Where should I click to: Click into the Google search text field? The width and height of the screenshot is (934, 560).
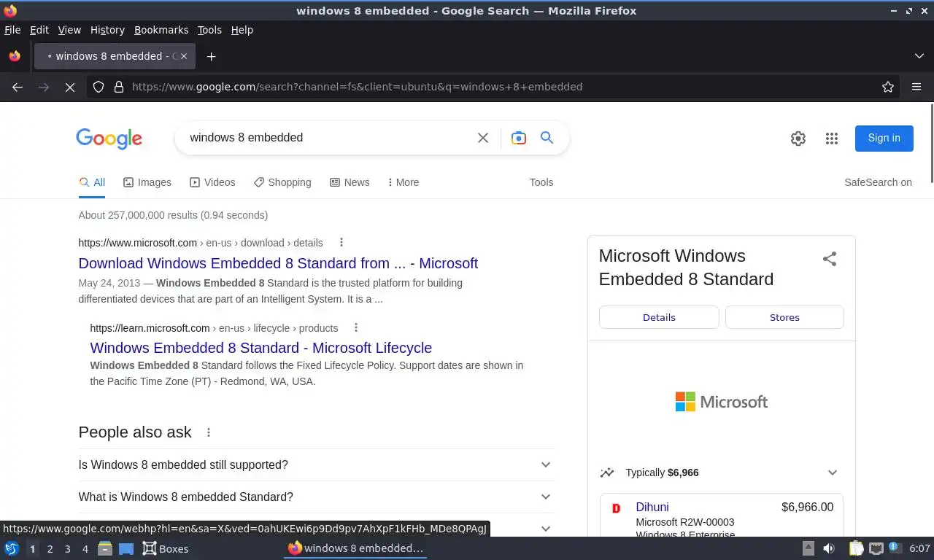click(x=328, y=138)
